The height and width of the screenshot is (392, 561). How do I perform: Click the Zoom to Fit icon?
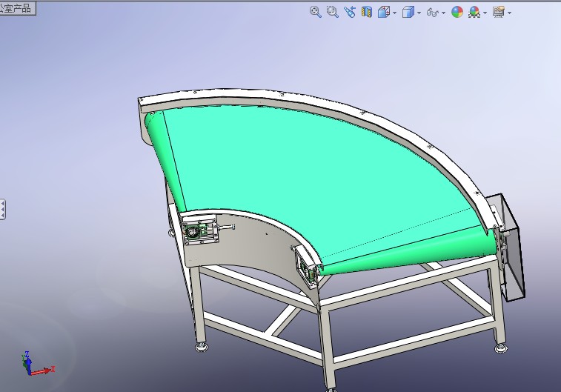tap(315, 12)
